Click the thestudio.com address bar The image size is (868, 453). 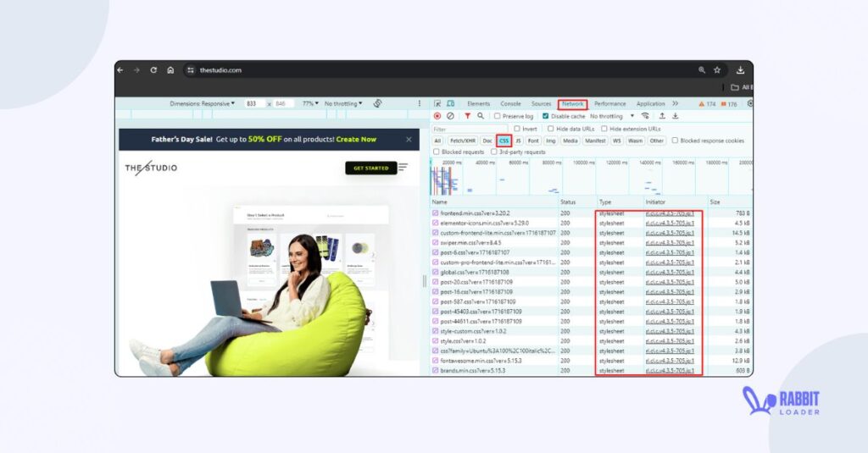[x=442, y=70]
